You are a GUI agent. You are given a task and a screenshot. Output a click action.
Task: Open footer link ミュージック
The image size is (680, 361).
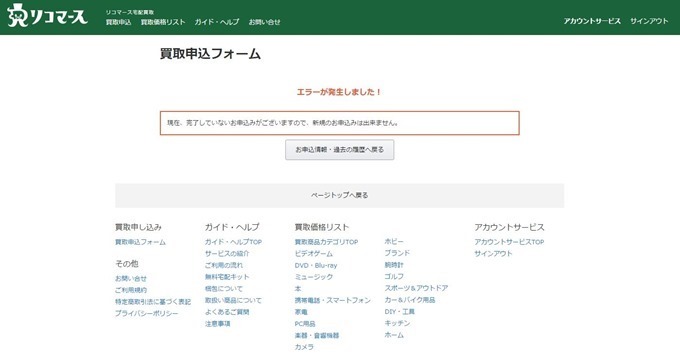pyautogui.click(x=314, y=277)
